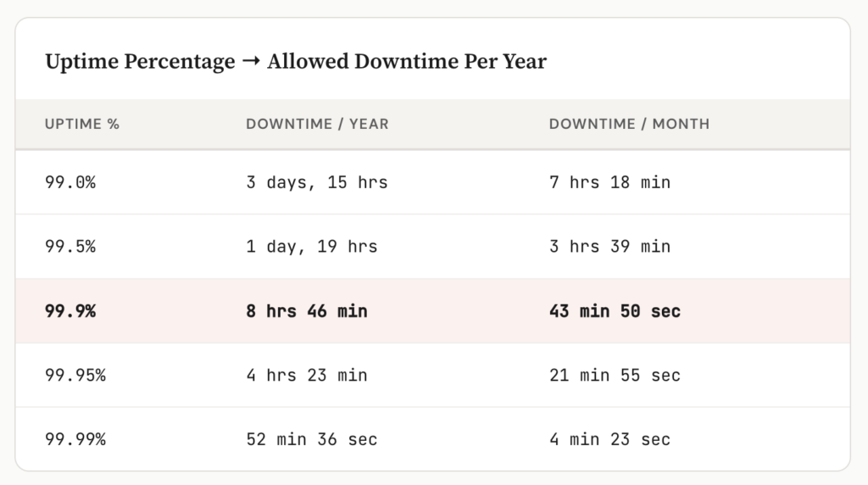
Task: Click the '7 hrs 18 min' cell
Action: [609, 182]
